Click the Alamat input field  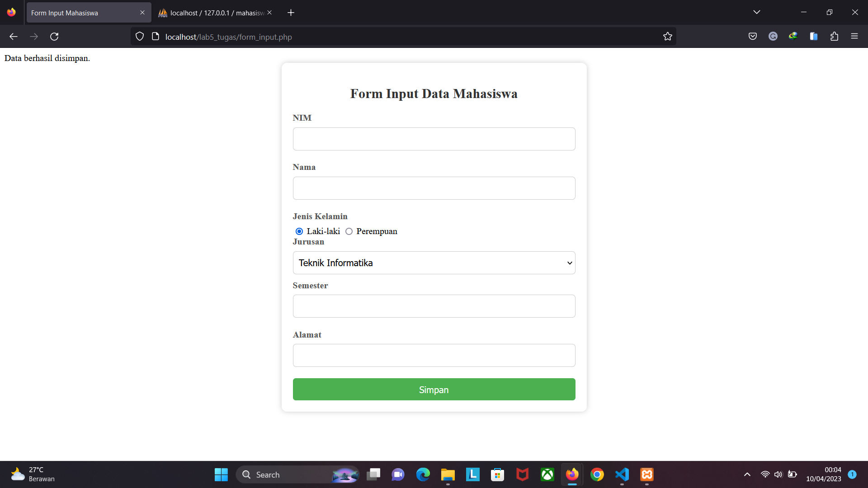(434, 356)
